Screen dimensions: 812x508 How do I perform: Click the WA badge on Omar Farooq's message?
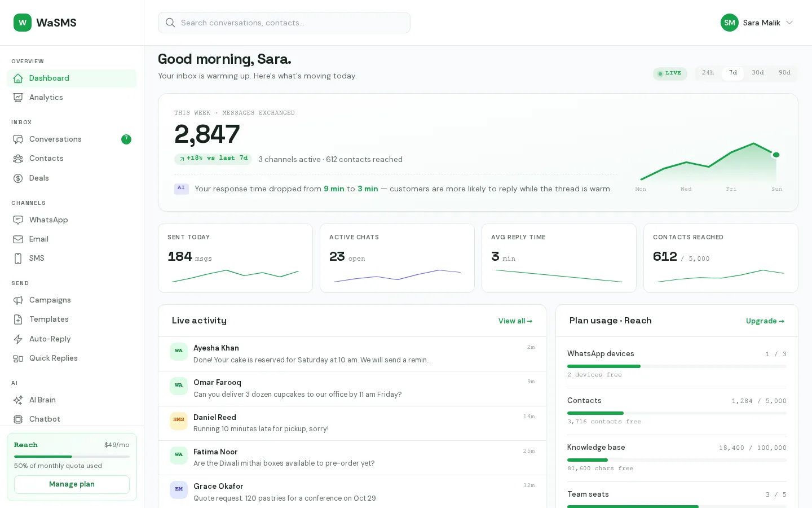pos(179,386)
